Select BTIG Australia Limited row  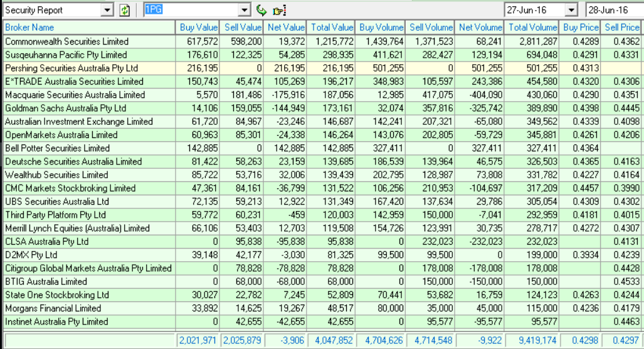pyautogui.click(x=322, y=282)
